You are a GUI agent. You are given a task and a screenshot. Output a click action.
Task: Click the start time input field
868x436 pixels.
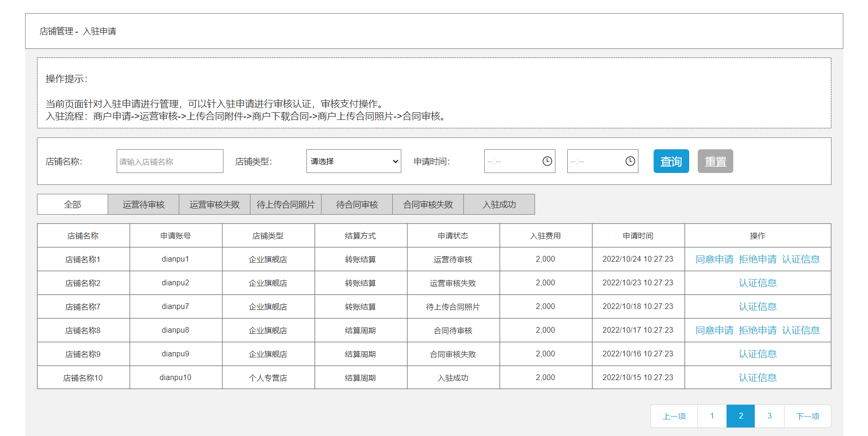(x=519, y=161)
